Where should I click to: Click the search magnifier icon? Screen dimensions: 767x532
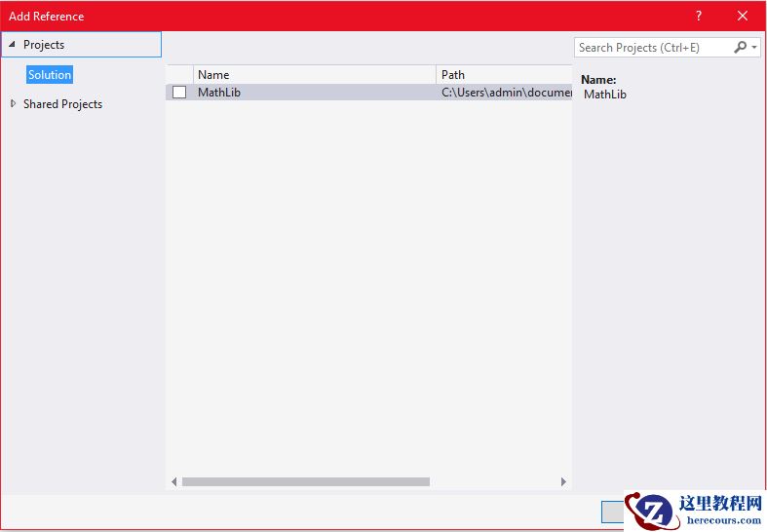tap(740, 47)
